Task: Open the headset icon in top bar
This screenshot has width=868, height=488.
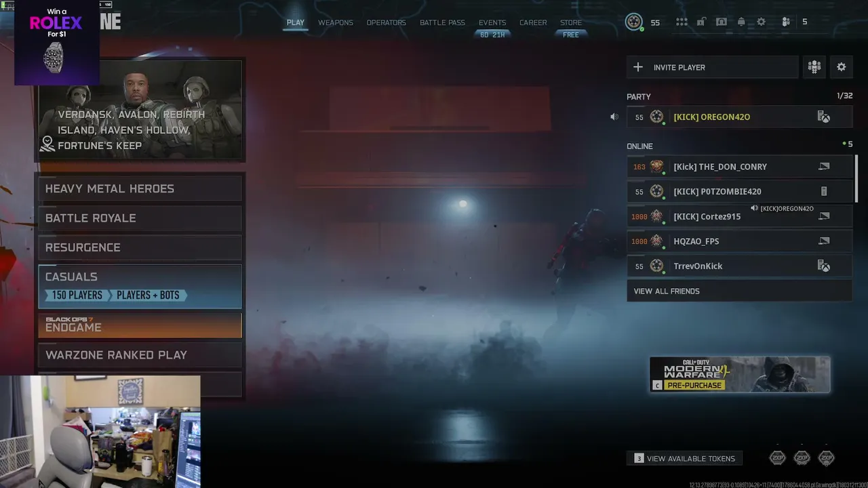Action: coord(722,22)
